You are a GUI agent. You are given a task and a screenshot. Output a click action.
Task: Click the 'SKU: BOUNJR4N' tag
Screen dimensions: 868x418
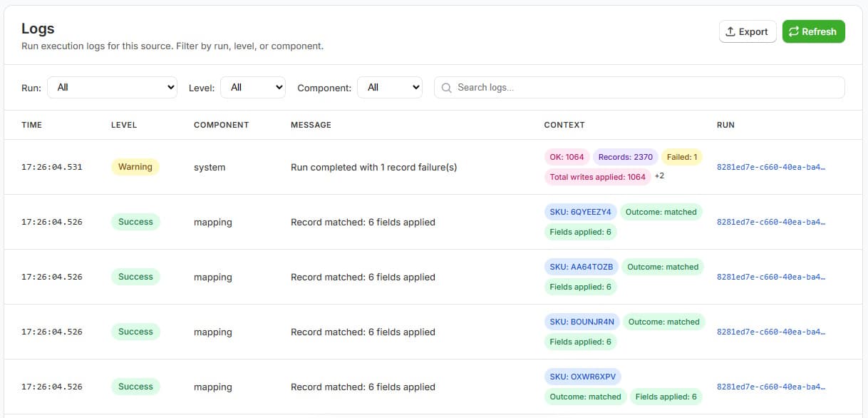[582, 322]
